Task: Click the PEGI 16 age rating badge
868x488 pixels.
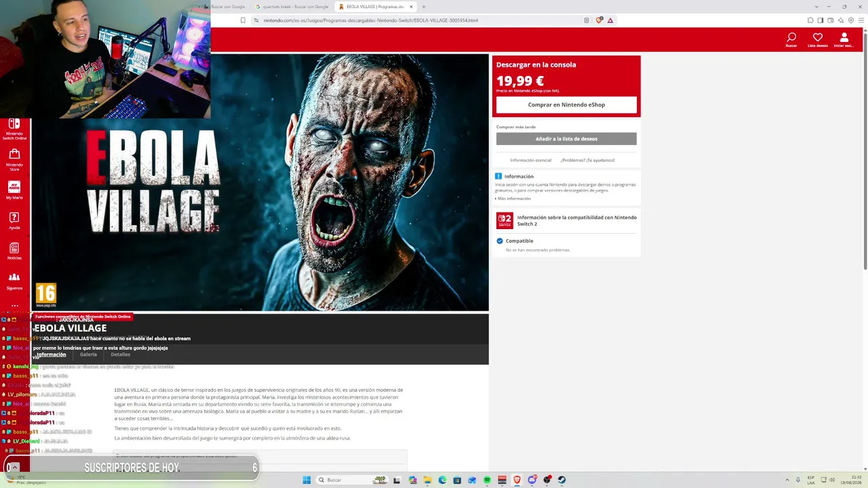Action: (x=45, y=295)
